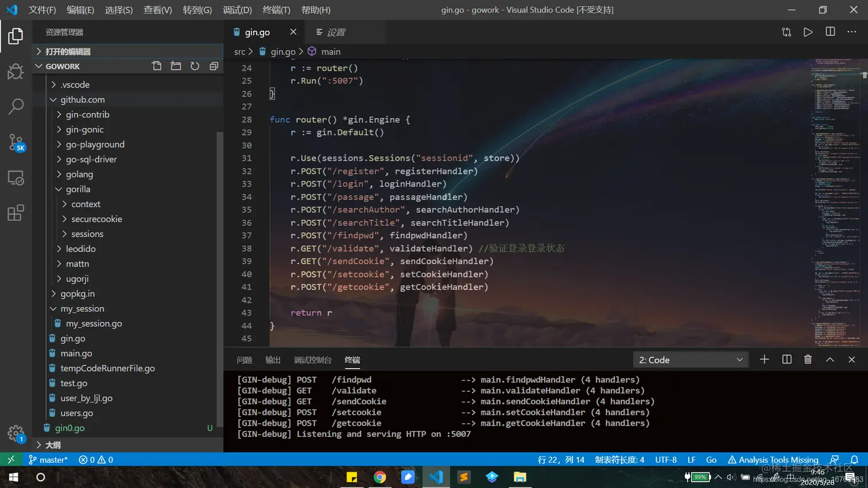Select terminal dropdown '2: Code'
868x488 pixels.
click(691, 360)
